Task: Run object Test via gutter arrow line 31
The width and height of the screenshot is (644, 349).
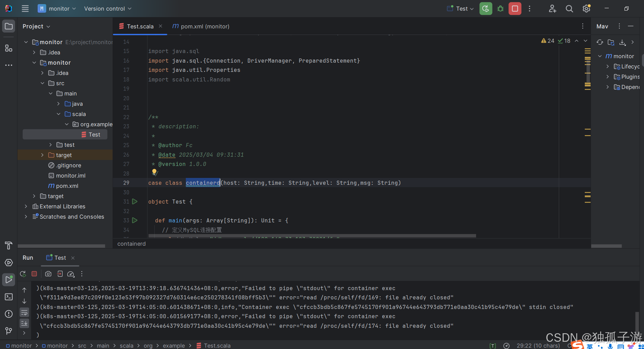Action: point(135,202)
